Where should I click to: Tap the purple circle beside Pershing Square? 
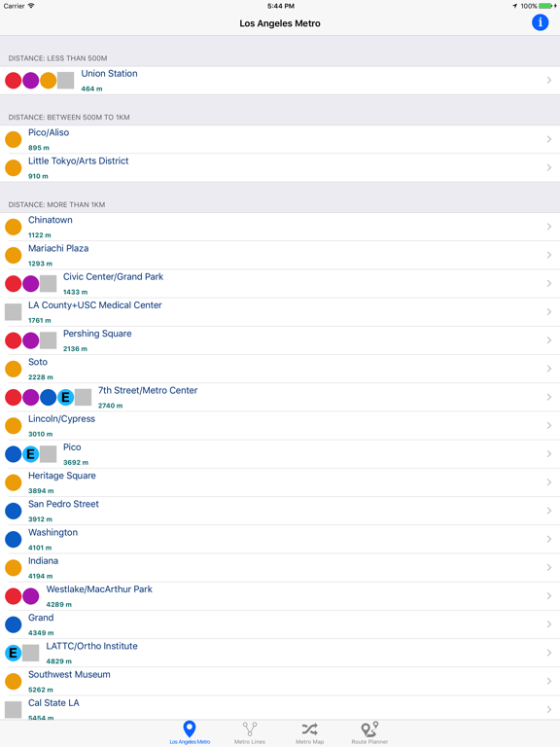(x=31, y=340)
